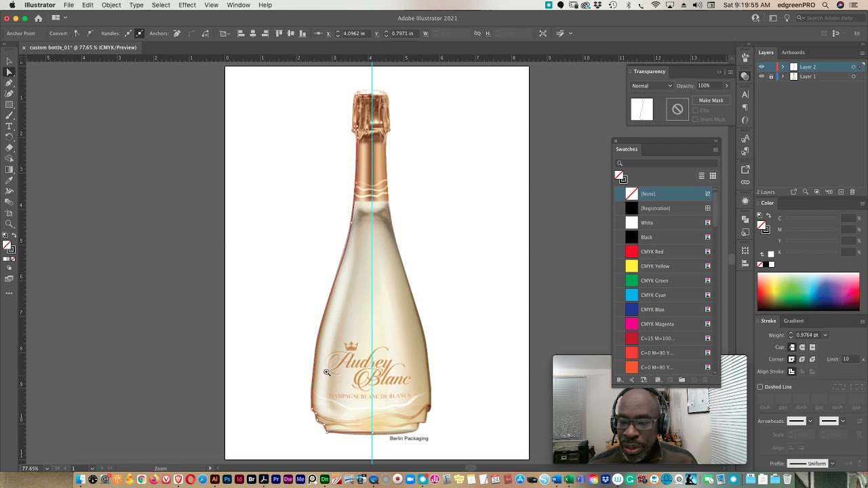Open the Window menu
868x488 pixels.
(x=239, y=5)
